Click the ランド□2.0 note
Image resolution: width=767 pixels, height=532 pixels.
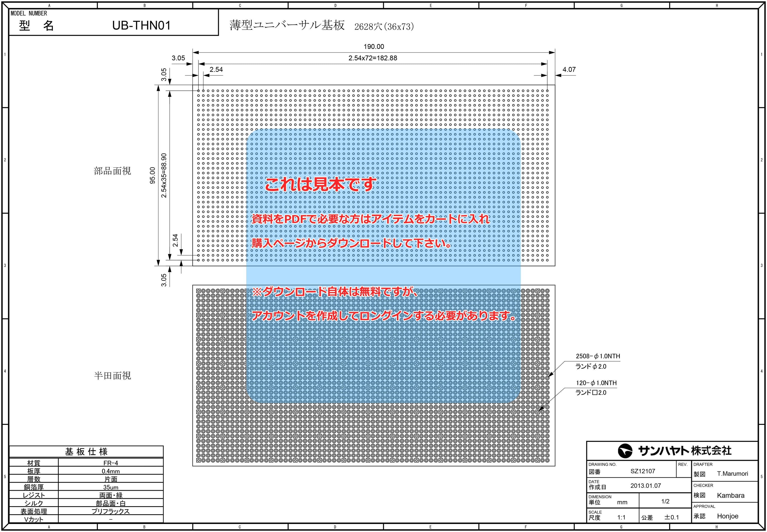(x=591, y=393)
